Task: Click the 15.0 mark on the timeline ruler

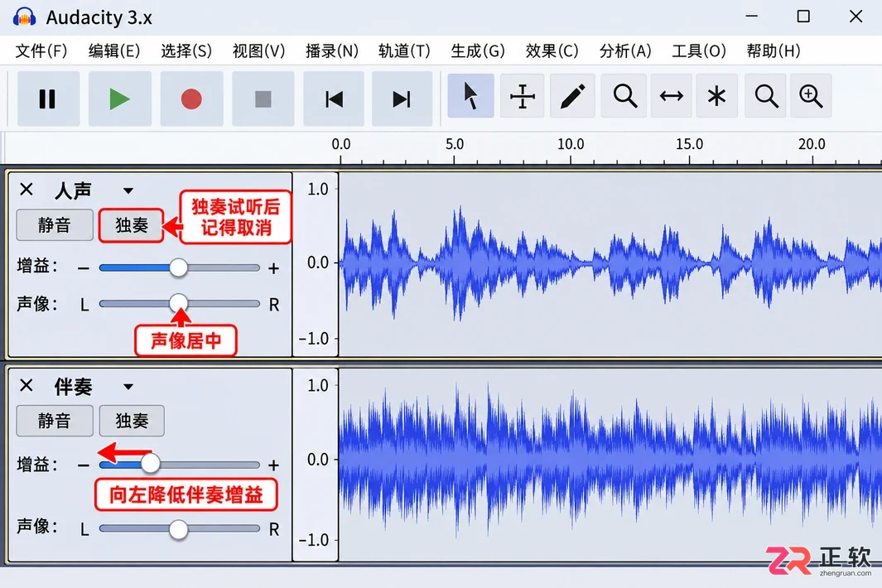Action: tap(689, 144)
